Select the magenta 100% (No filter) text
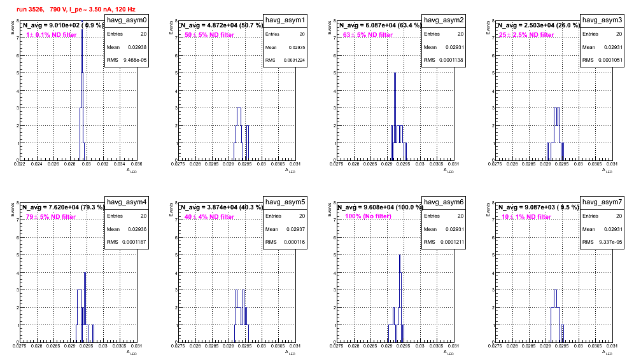 (369, 216)
